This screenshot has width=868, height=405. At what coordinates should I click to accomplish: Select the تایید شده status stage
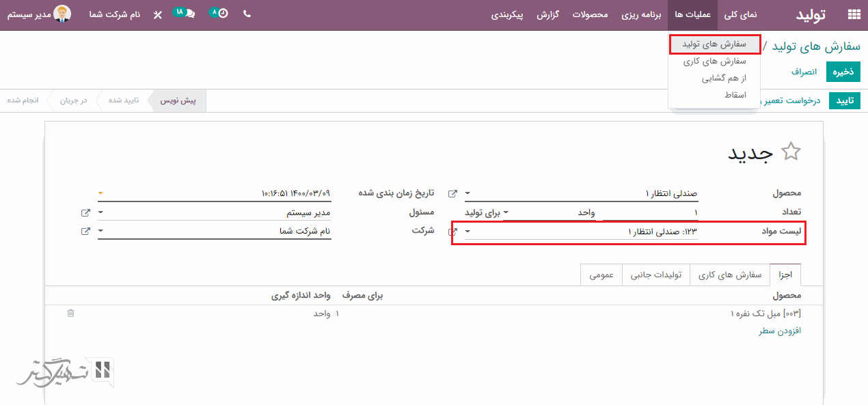pos(124,100)
